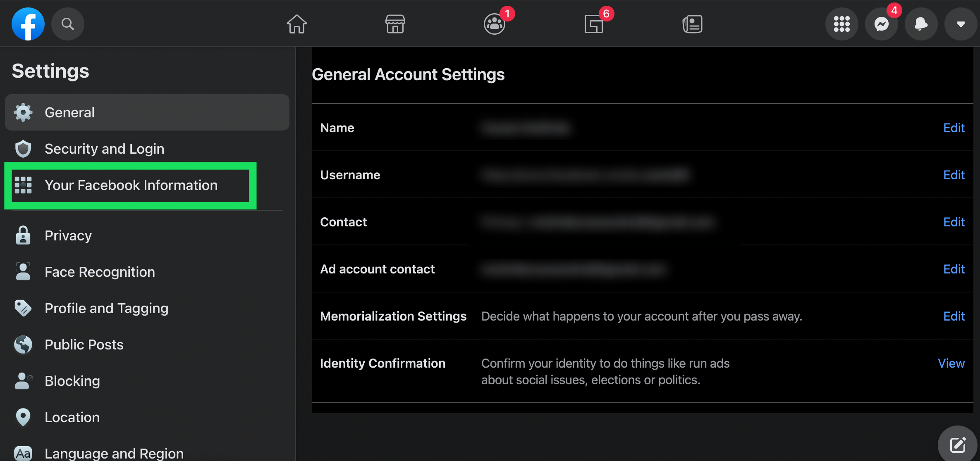This screenshot has width=980, height=461.
Task: Edit Memorialization Settings
Action: [954, 316]
